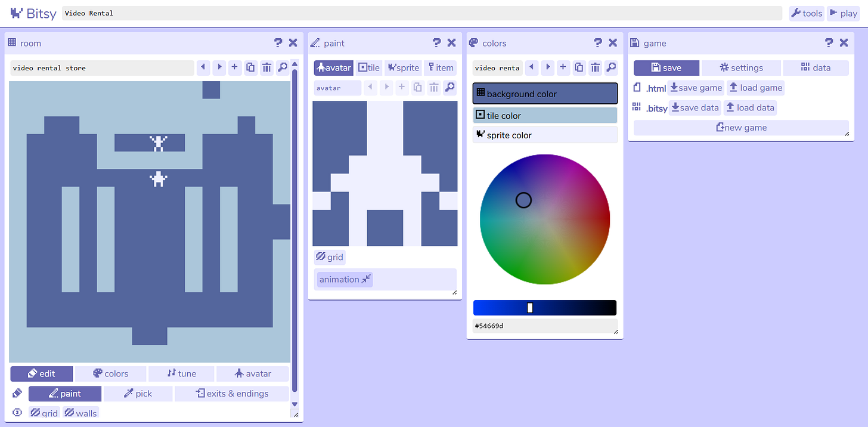Open help for the paint panel

point(436,43)
